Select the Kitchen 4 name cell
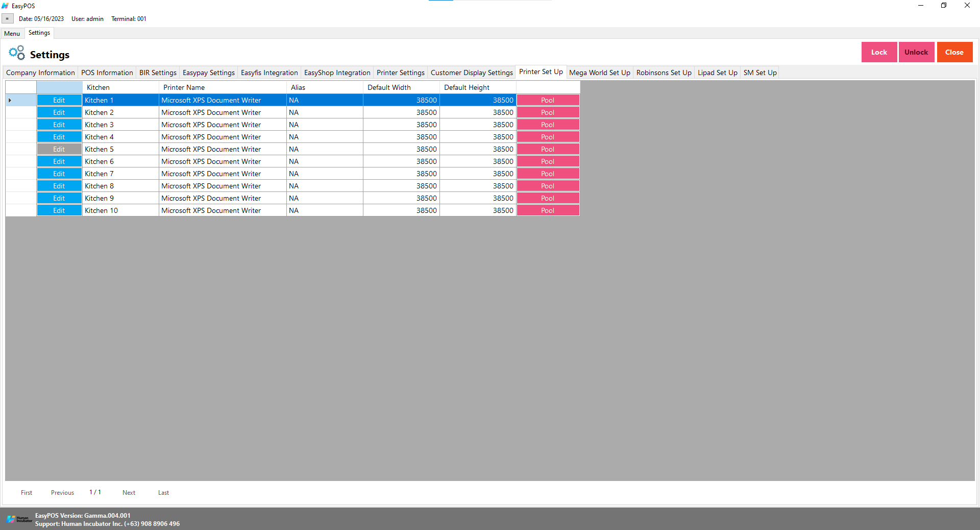The height and width of the screenshot is (530, 980). (x=120, y=137)
